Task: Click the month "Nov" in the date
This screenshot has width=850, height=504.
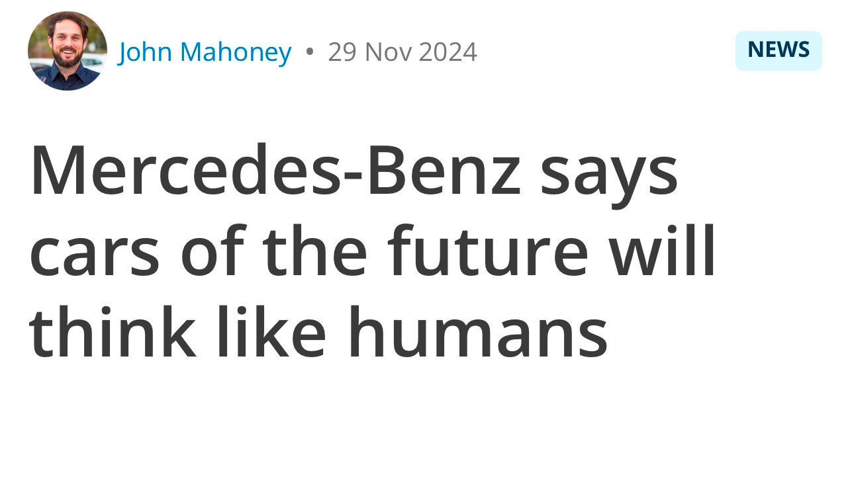Action: 388,52
